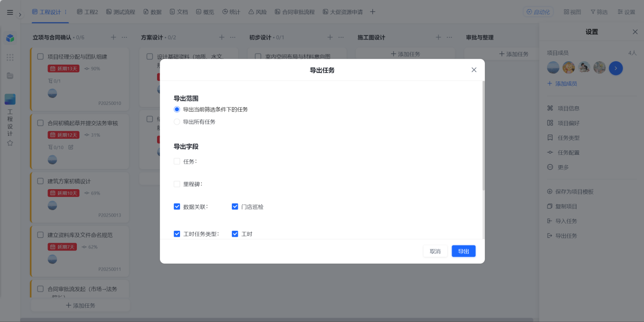
Task: Uncheck the 工时任务类型 checkbox
Action: pyautogui.click(x=177, y=234)
